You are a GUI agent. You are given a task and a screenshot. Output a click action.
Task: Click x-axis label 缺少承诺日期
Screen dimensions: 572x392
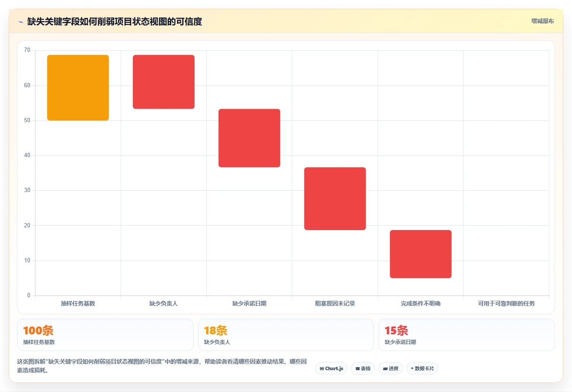coord(249,303)
